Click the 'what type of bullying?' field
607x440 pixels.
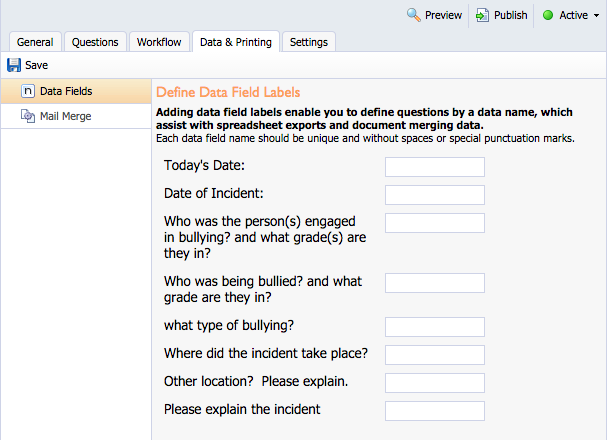click(435, 327)
